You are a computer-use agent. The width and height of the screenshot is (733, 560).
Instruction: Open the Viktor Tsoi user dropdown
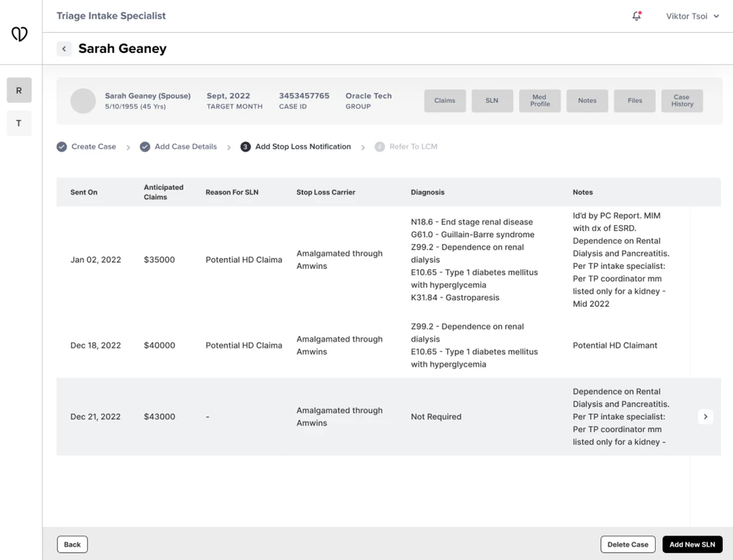(x=692, y=16)
